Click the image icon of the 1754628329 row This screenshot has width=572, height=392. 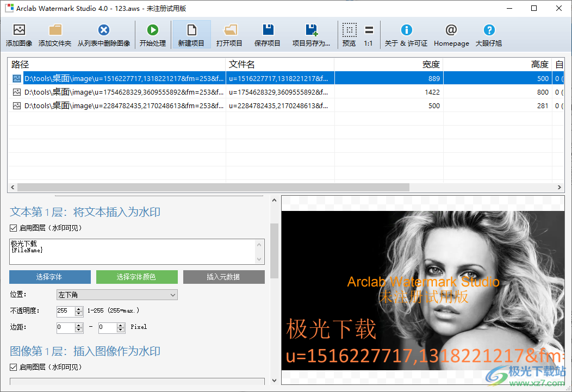(17, 92)
